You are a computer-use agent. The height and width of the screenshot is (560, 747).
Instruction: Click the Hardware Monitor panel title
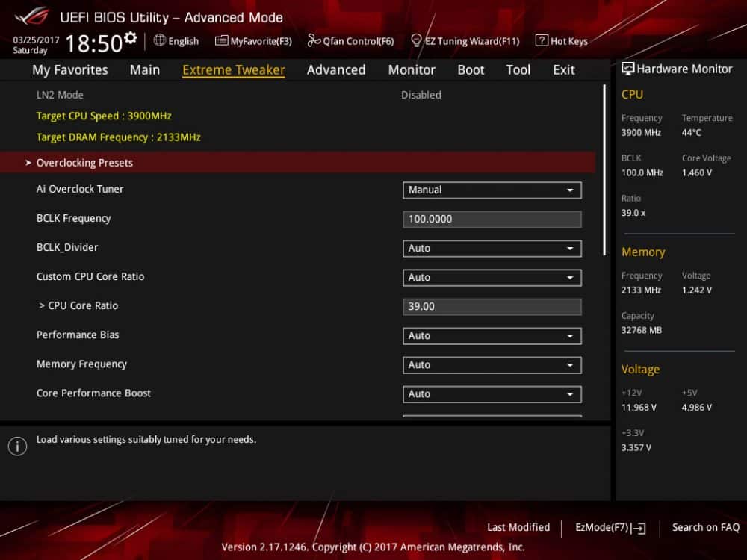point(684,69)
